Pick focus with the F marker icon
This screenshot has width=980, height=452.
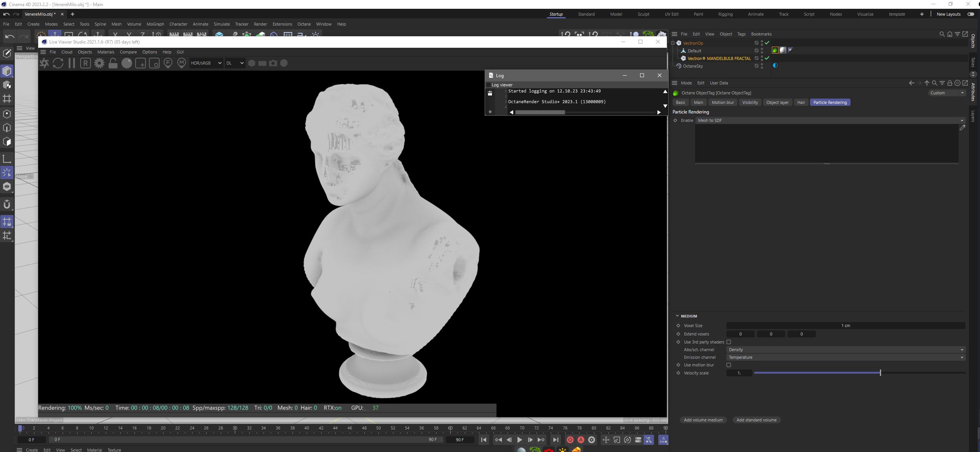pos(168,63)
